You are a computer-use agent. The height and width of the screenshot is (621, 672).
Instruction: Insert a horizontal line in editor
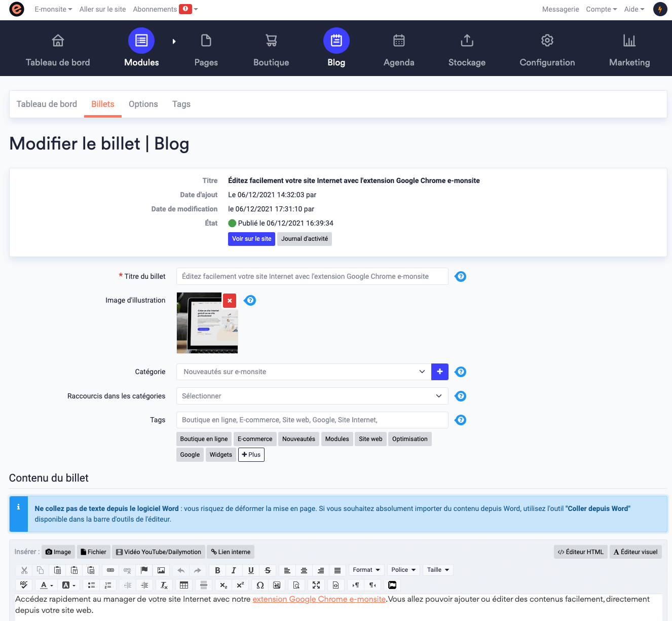(x=204, y=585)
